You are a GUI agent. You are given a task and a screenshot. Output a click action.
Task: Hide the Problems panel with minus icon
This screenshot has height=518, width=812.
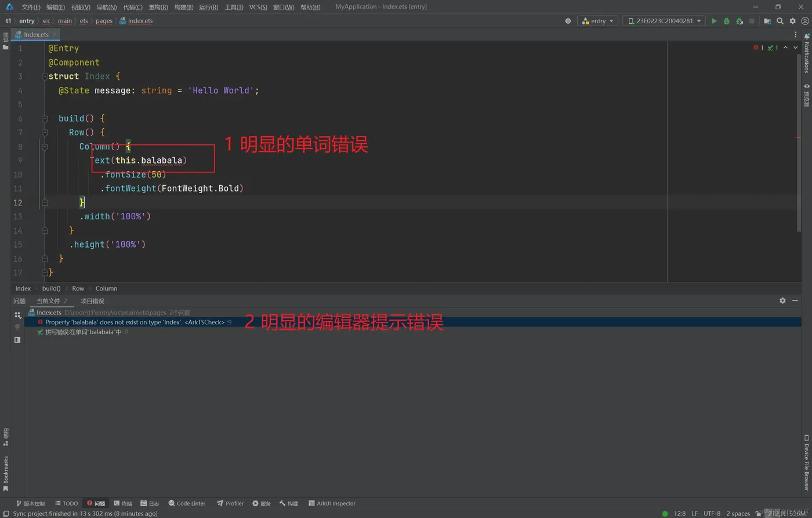point(795,300)
